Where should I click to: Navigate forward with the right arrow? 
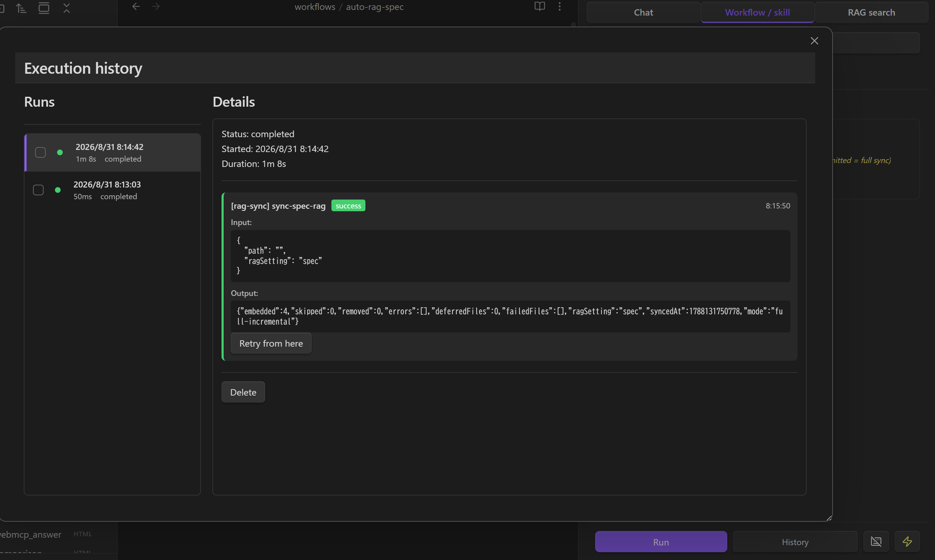point(156,6)
